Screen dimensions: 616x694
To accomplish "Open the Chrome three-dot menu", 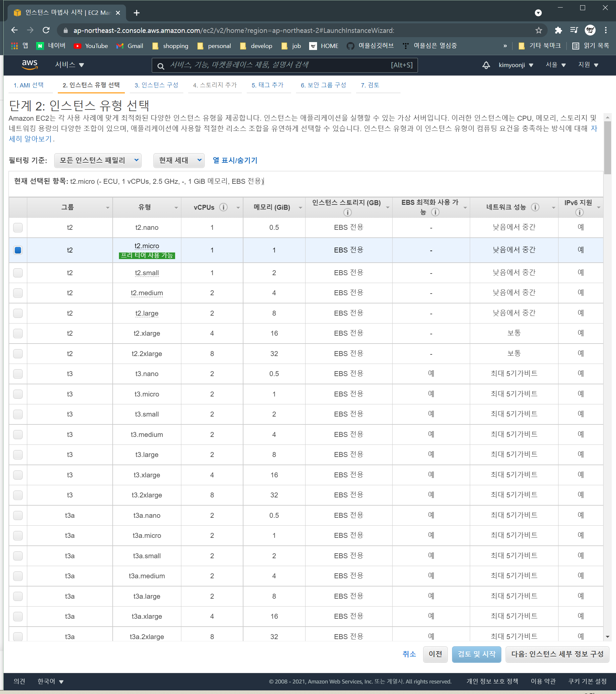I will tap(606, 30).
